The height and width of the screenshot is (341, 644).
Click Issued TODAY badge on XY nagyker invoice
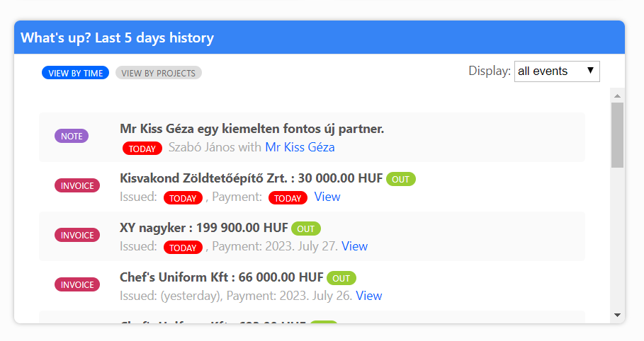[183, 248]
